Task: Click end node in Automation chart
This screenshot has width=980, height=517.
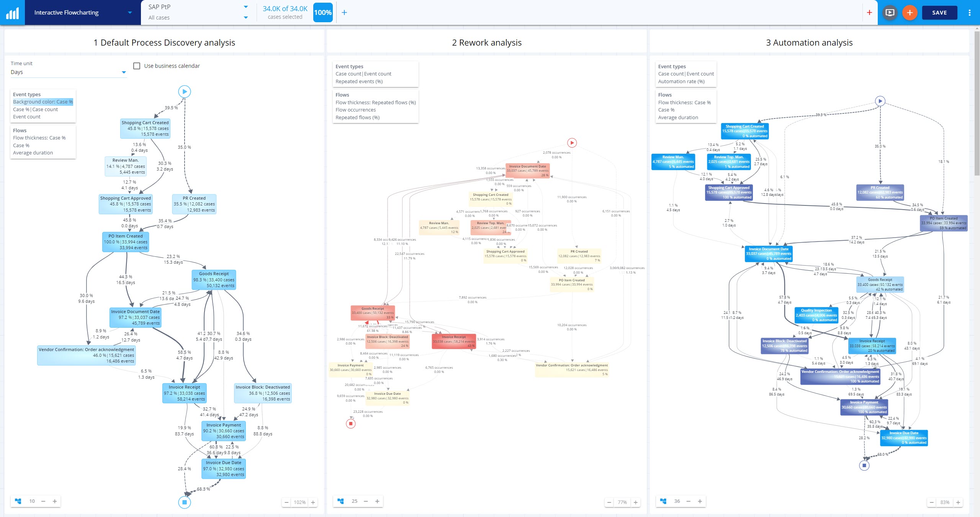Action: 864,466
